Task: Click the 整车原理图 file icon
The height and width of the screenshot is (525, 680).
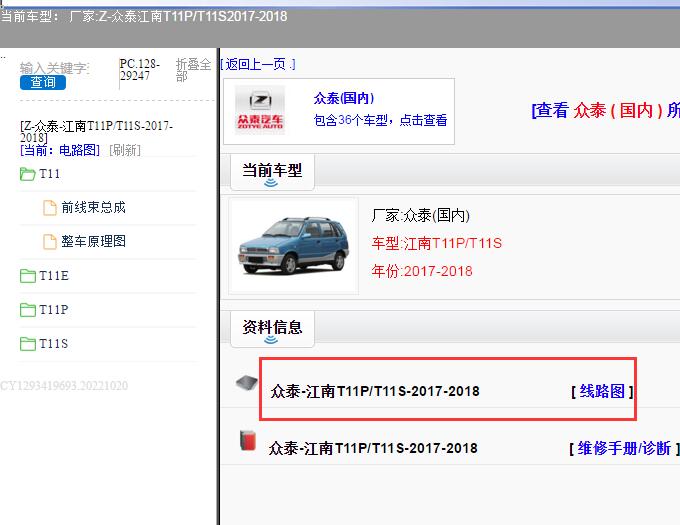Action: [50, 241]
